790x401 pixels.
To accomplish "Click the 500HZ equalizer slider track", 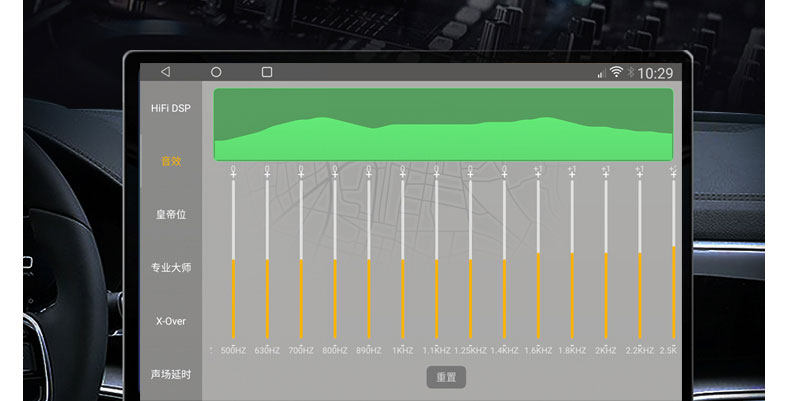I will 233,259.
